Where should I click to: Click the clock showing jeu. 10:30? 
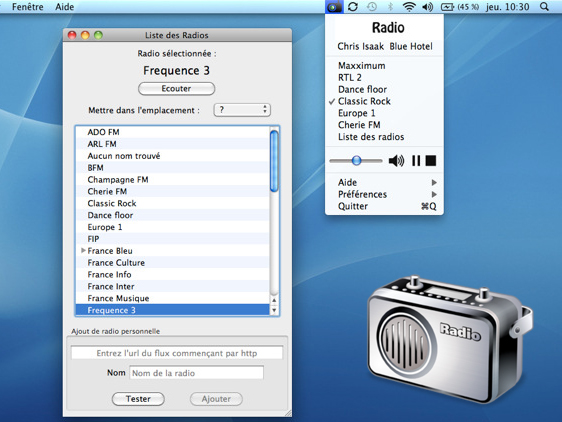pyautogui.click(x=507, y=6)
